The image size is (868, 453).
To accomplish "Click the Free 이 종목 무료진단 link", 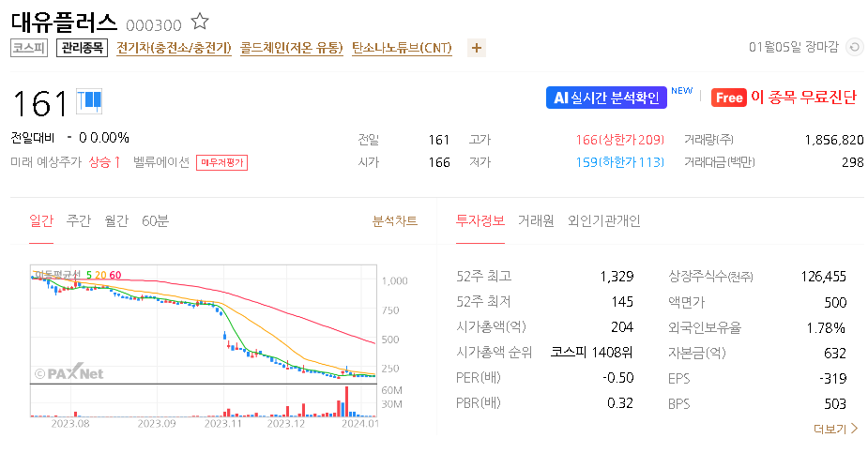I will pos(784,98).
